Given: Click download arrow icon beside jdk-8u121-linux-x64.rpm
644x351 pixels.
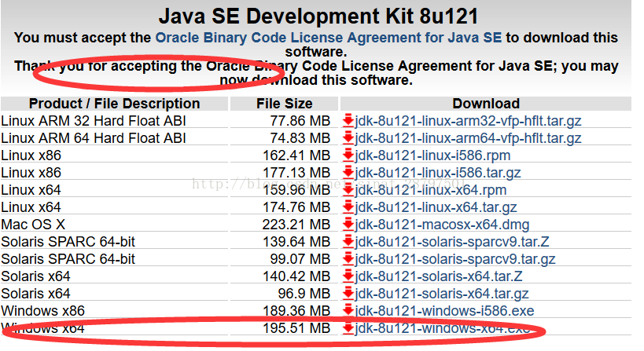Looking at the screenshot, I should (348, 189).
